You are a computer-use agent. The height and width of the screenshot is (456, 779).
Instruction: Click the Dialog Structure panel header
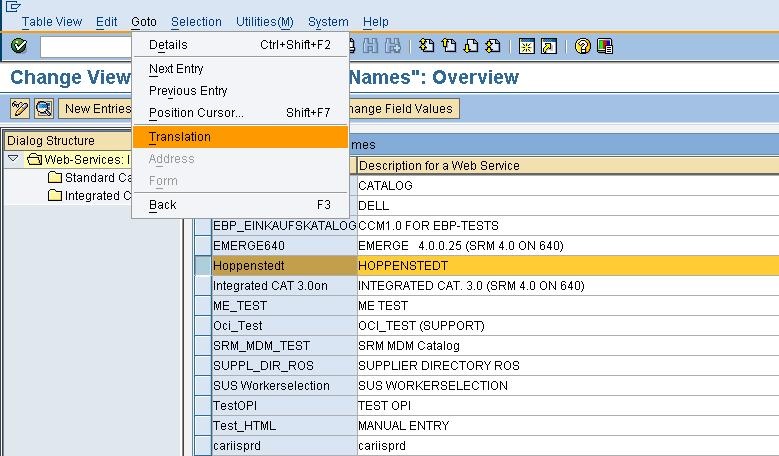(x=68, y=141)
